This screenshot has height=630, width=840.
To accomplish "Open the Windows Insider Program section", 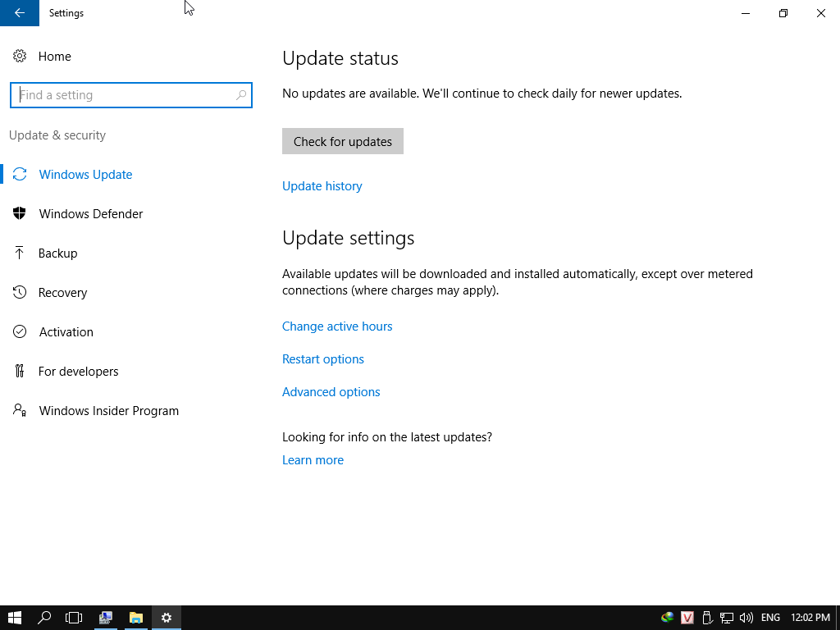I will click(x=109, y=410).
